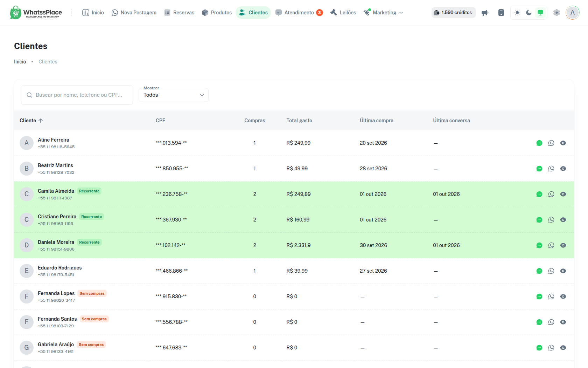Open WhatsApp icon for Cristiane Pereira
The height and width of the screenshot is (368, 588).
pos(551,220)
